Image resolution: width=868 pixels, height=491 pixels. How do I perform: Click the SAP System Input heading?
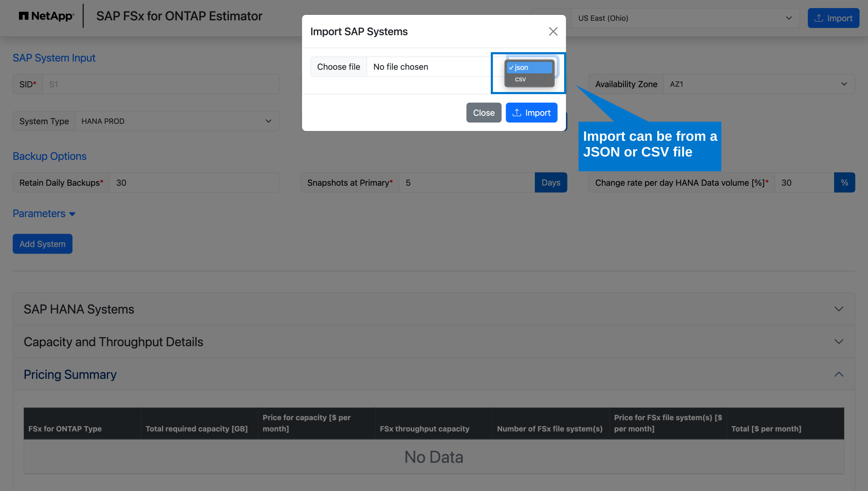click(x=54, y=58)
